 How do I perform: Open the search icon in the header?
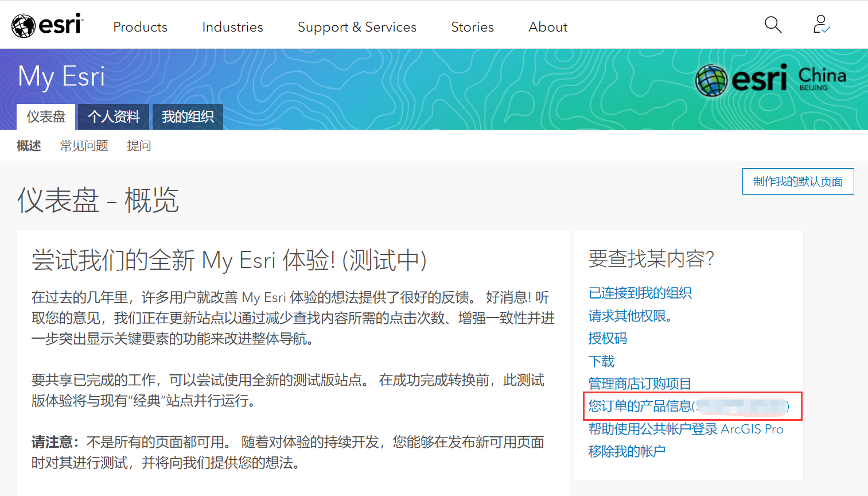(x=773, y=25)
